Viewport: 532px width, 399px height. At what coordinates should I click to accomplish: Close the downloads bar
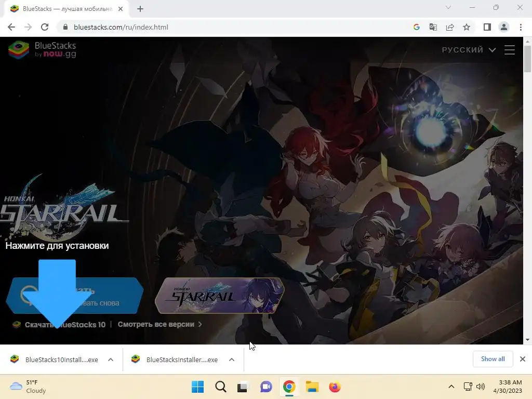point(523,359)
